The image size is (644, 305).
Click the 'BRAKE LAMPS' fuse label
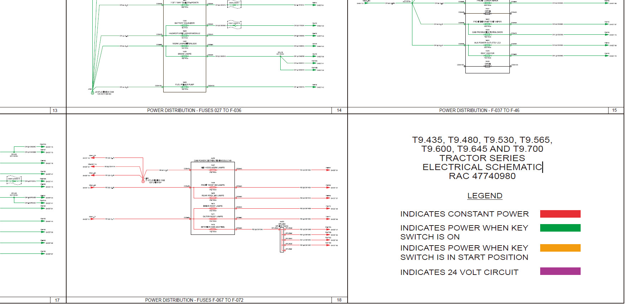click(x=184, y=54)
